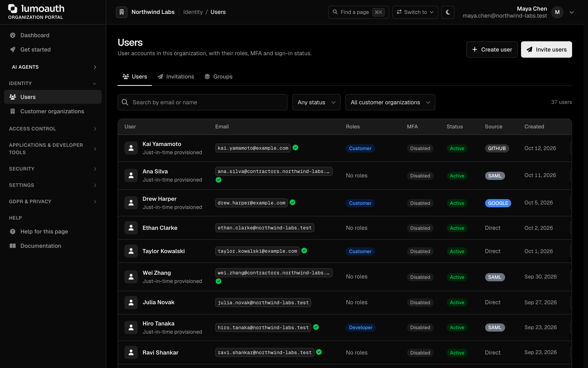Click the Oct 12, 2026 created date
The height and width of the screenshot is (368, 588).
pyautogui.click(x=540, y=148)
